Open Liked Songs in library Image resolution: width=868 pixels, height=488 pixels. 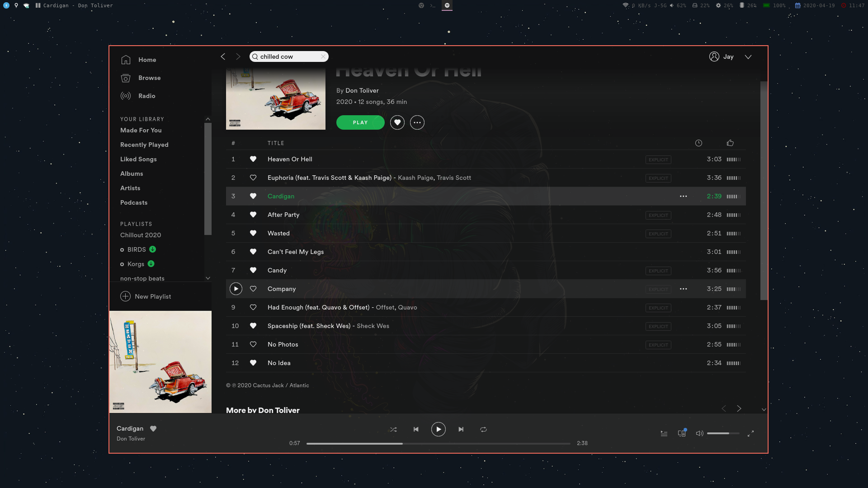pos(138,159)
